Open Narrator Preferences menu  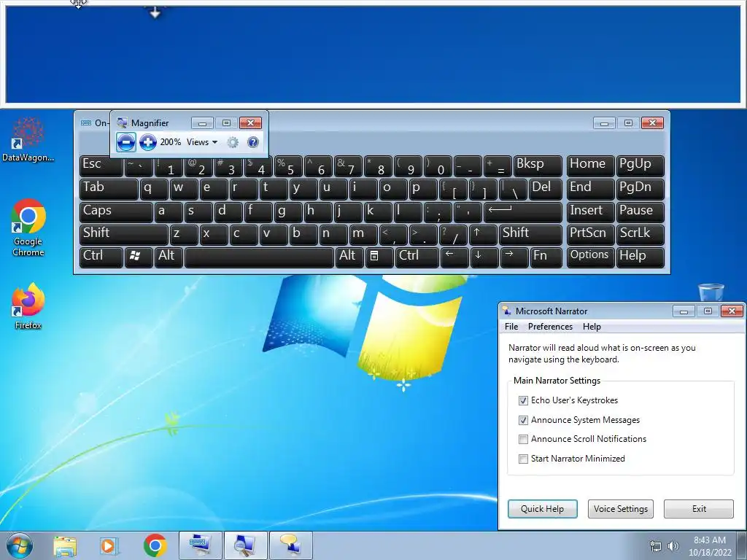point(550,327)
